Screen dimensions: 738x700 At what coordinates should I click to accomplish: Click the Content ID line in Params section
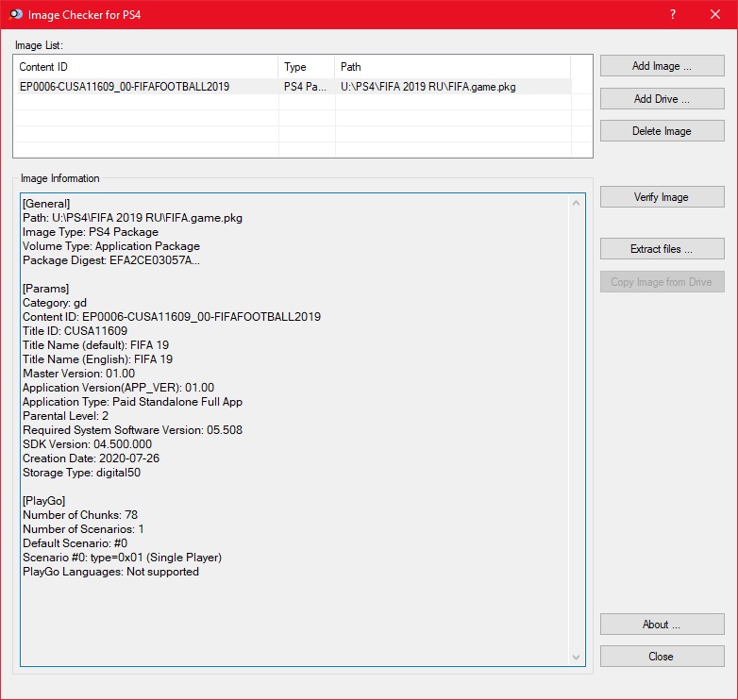[x=172, y=317]
